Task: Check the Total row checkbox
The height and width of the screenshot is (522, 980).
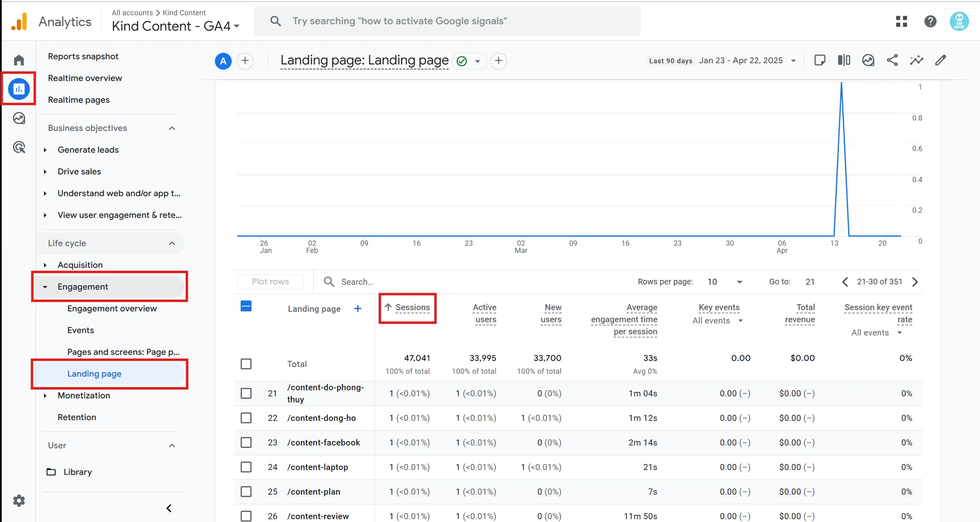Action: (x=246, y=364)
